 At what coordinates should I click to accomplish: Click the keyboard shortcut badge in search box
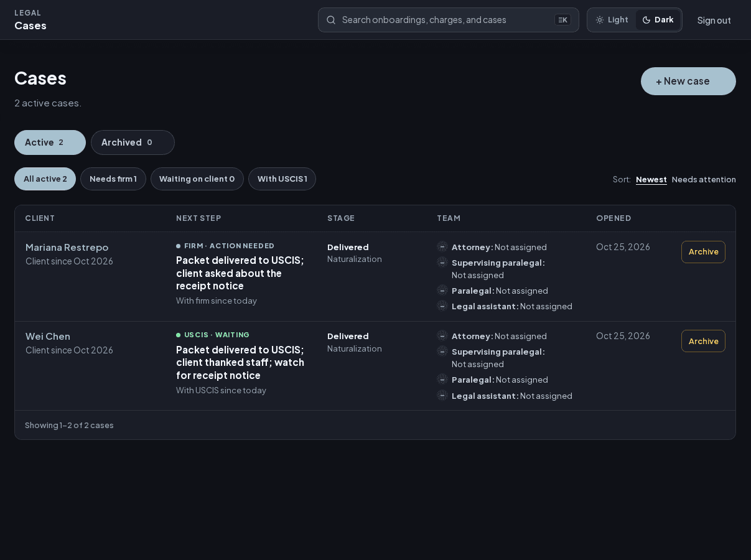[x=562, y=20]
